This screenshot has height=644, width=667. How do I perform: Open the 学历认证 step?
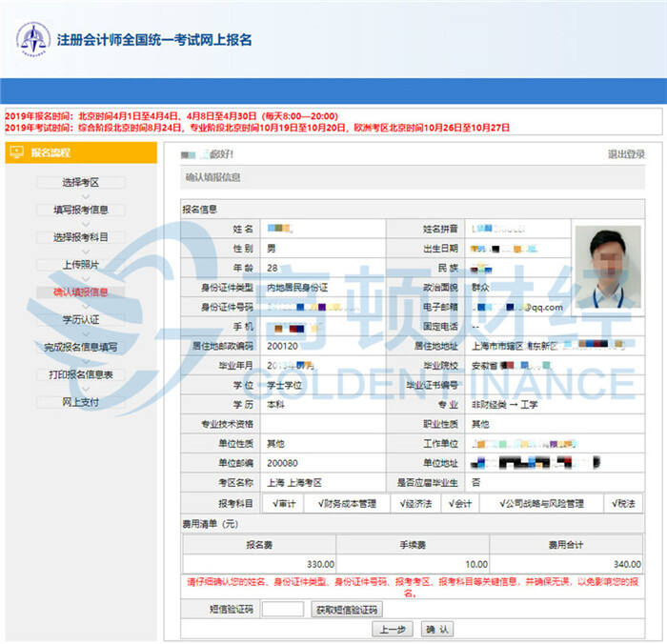(81, 319)
